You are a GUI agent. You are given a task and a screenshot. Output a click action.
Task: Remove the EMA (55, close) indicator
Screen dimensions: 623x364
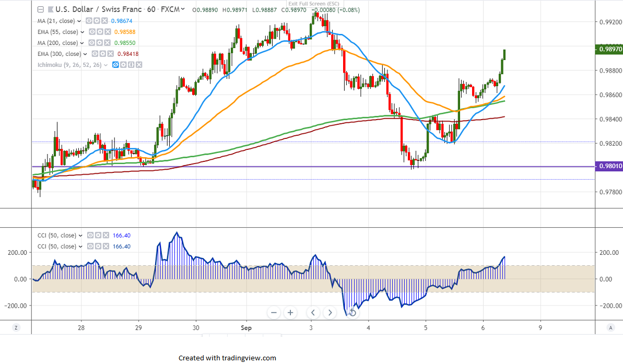click(x=107, y=32)
